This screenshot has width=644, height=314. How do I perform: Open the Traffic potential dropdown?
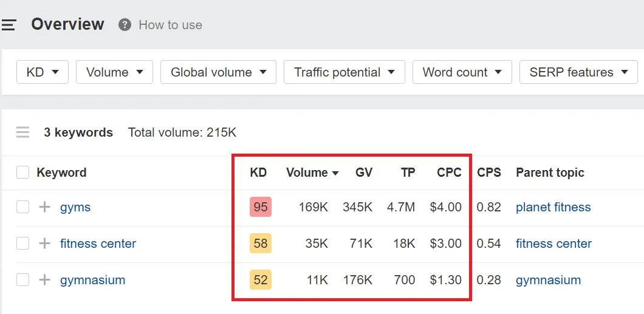pos(344,72)
